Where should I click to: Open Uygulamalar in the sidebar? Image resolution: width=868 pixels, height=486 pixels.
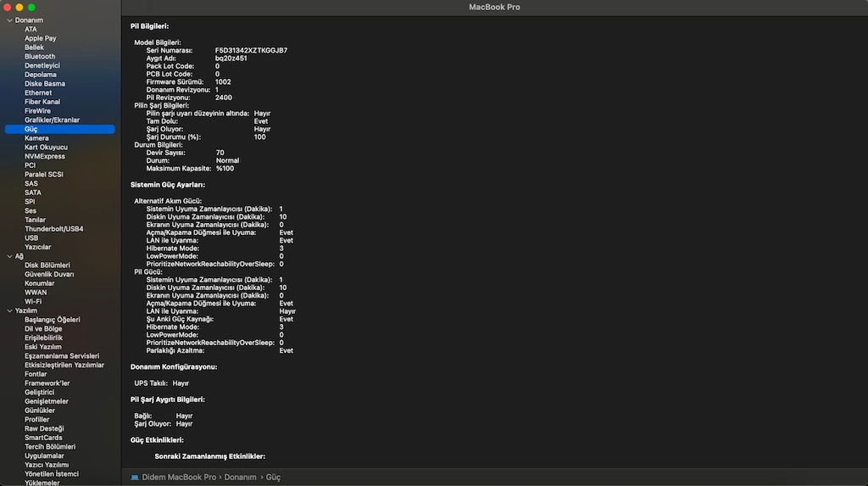pos(44,456)
